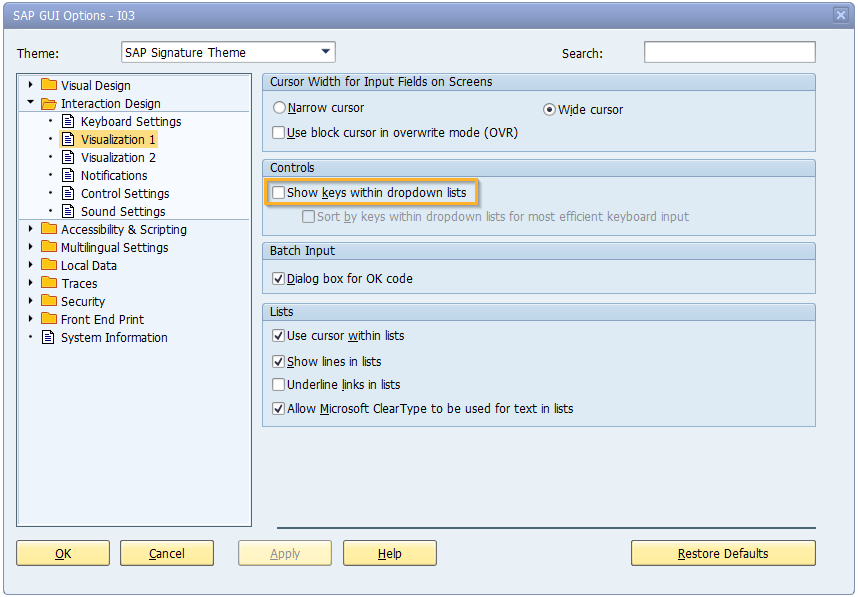Viewport: 858px width, 597px height.
Task: Click the Keyboard Settings page icon
Action: [69, 121]
